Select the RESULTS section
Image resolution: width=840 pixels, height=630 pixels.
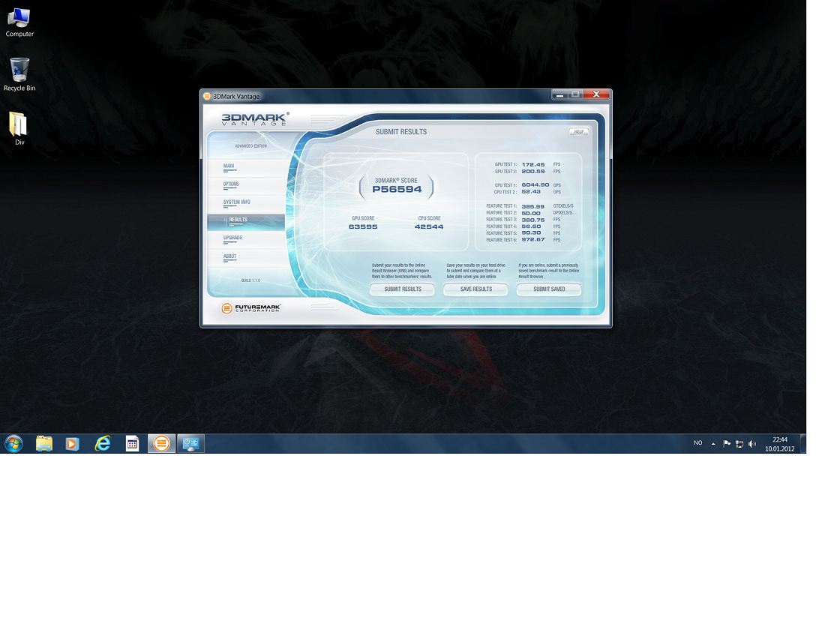(x=246, y=221)
